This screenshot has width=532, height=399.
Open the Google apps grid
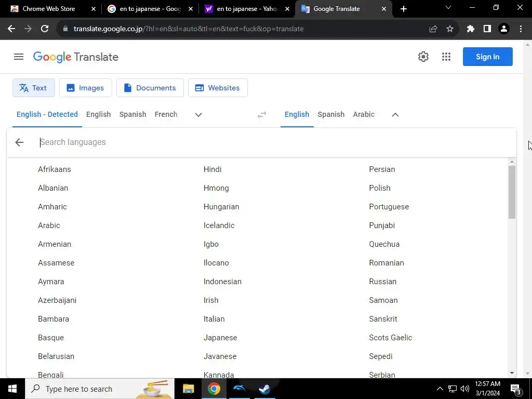tap(446, 57)
